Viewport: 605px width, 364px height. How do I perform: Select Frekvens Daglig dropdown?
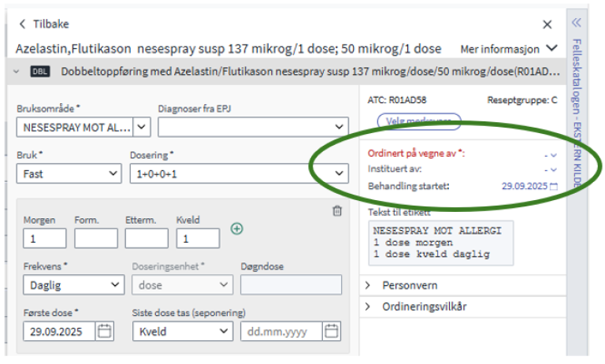click(x=71, y=284)
